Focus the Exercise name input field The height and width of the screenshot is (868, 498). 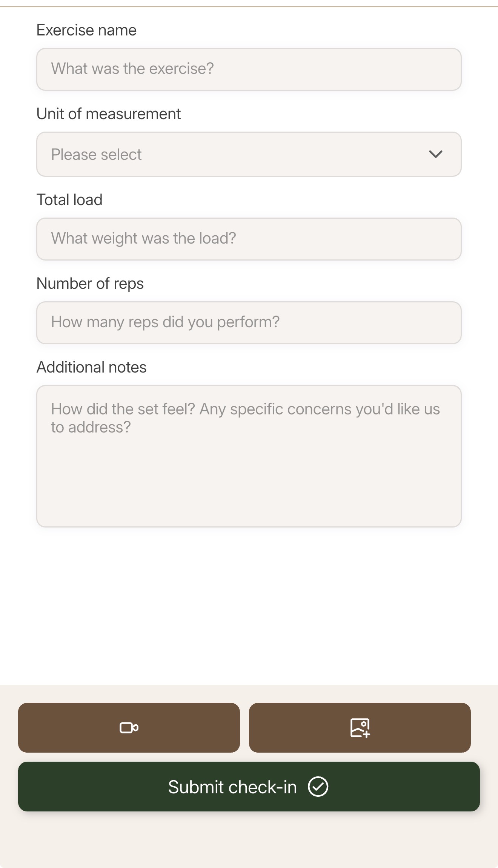click(x=249, y=69)
